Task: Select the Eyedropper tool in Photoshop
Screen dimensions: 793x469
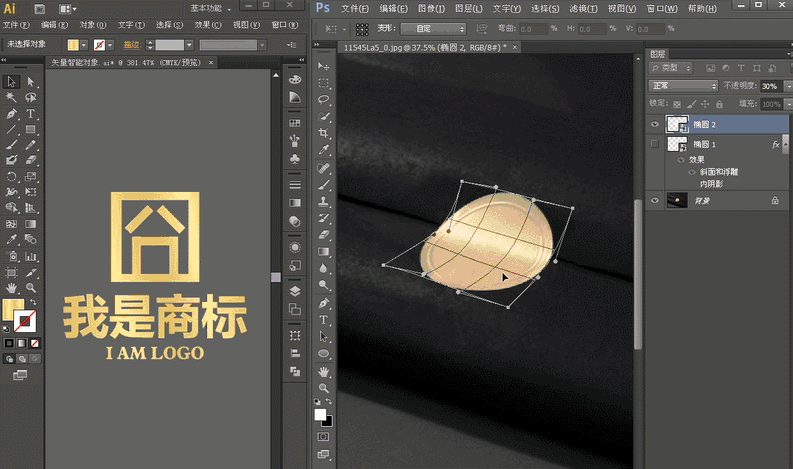Action: [x=324, y=150]
